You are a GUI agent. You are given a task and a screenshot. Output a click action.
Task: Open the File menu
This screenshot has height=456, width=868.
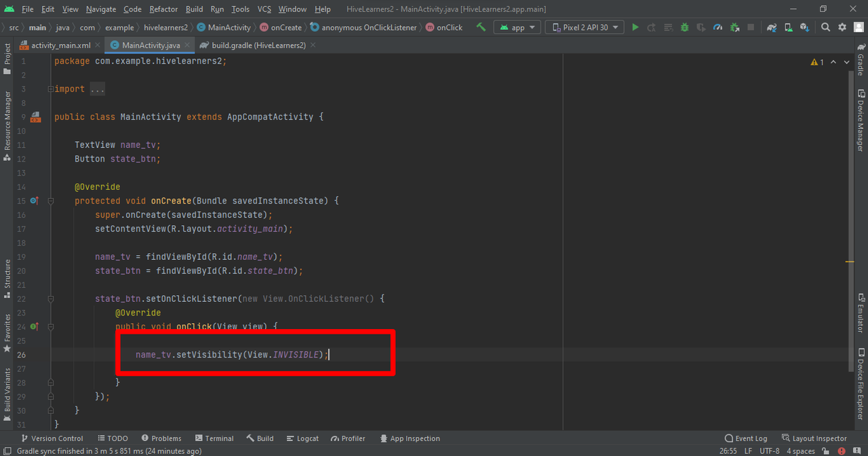pos(28,9)
